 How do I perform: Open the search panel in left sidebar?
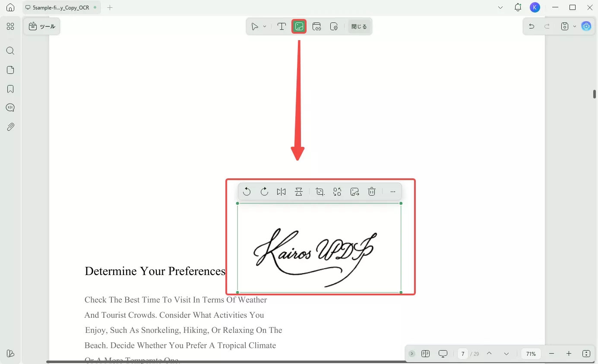(10, 51)
